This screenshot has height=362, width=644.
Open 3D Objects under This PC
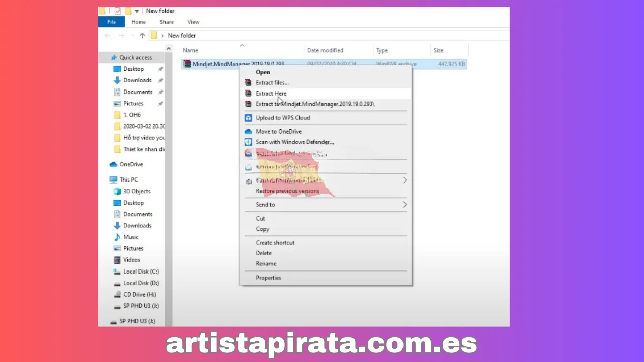[x=137, y=192]
